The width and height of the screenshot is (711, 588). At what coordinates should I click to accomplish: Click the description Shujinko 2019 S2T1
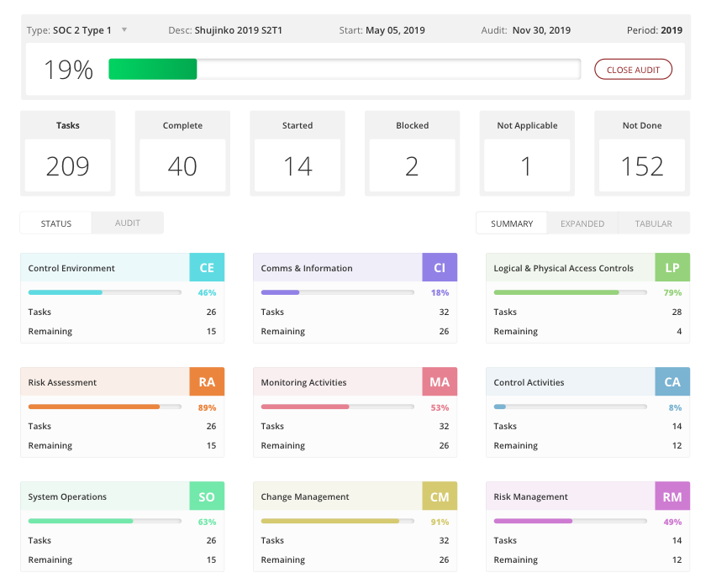239,30
